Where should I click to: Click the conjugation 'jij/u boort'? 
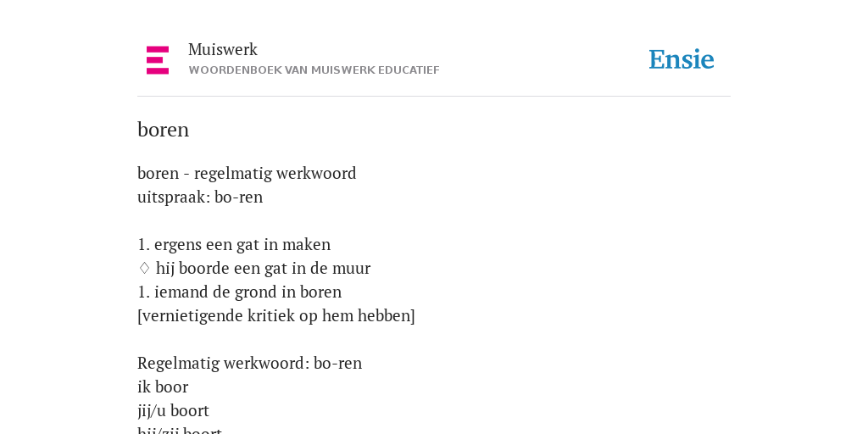(x=173, y=411)
